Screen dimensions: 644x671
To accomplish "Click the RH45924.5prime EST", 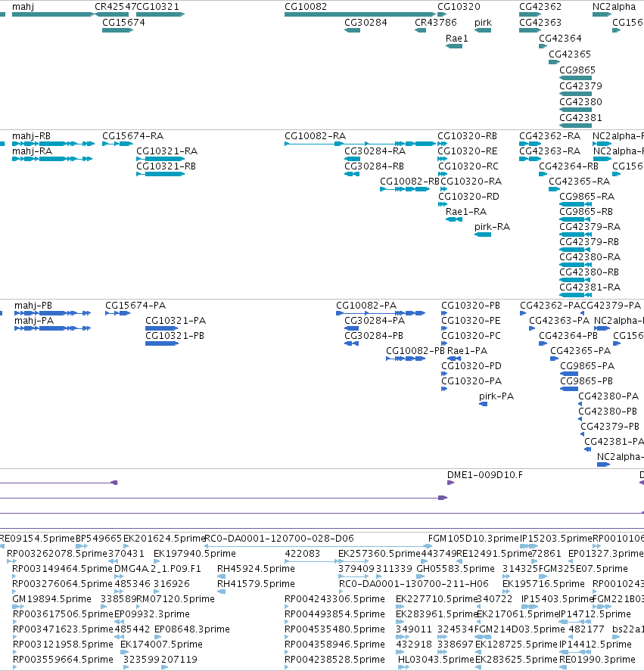I will [222, 576].
